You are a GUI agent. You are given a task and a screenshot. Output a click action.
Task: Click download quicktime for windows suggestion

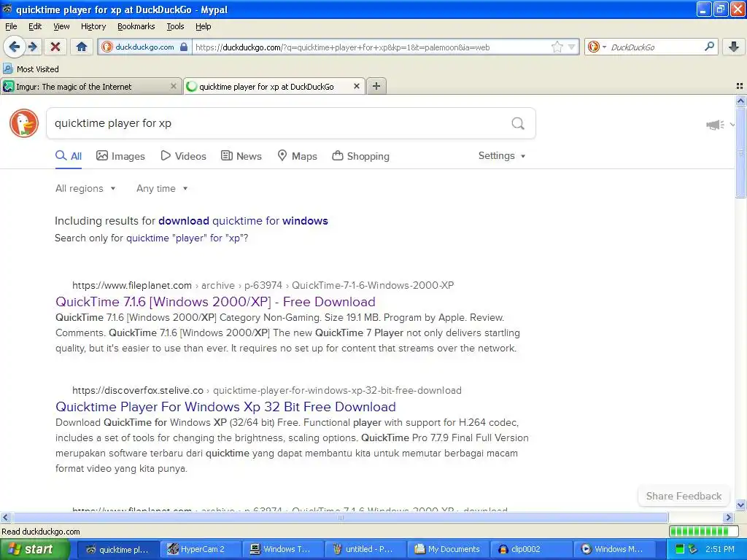(243, 221)
